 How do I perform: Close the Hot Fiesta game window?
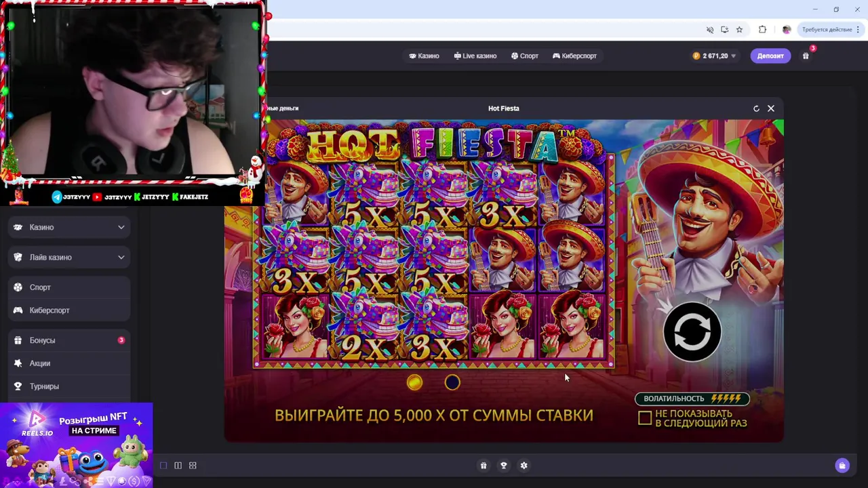771,108
